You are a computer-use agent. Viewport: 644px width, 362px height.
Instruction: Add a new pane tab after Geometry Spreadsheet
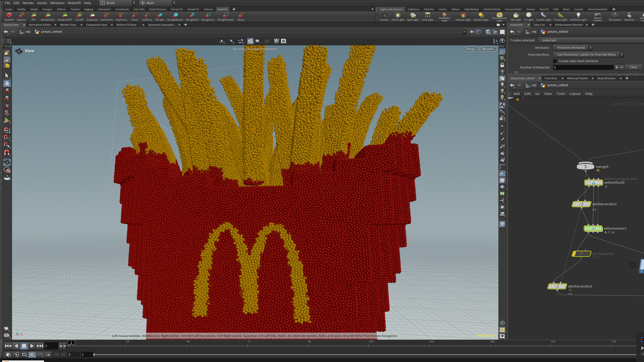tap(185, 25)
